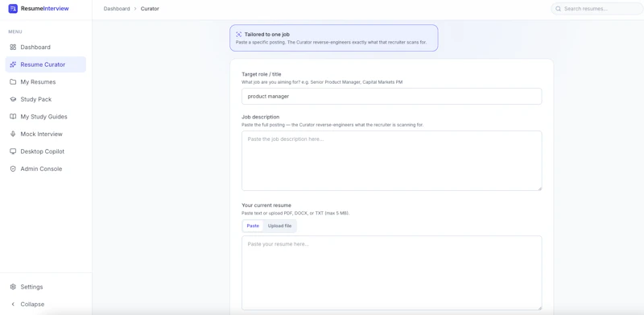The image size is (644, 315).
Task: Click the Resume Curator sparkle icon
Action: tap(13, 64)
